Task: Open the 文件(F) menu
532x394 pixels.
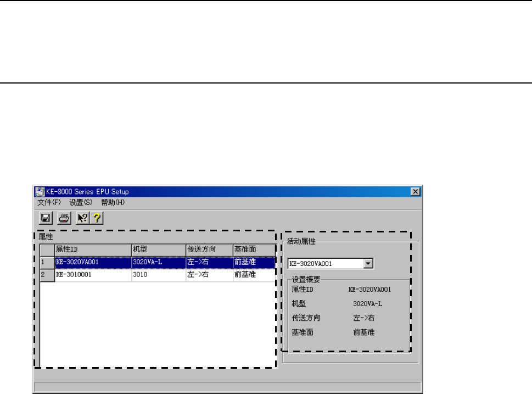Action: (49, 202)
